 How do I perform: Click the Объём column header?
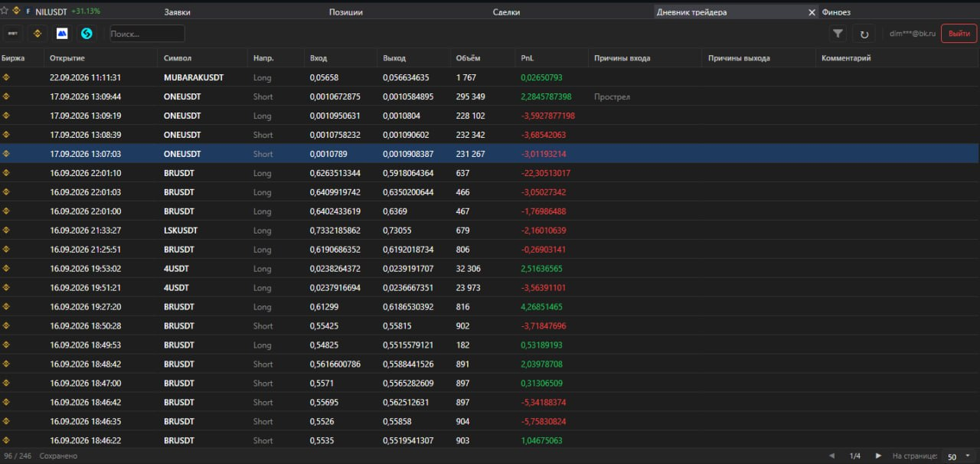(x=468, y=58)
